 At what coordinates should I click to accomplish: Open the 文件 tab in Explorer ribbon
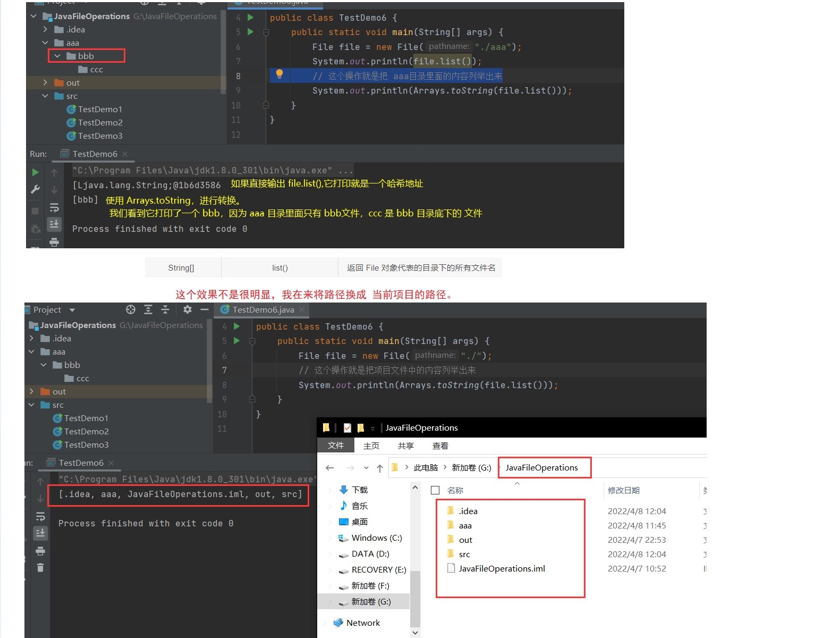coord(336,446)
